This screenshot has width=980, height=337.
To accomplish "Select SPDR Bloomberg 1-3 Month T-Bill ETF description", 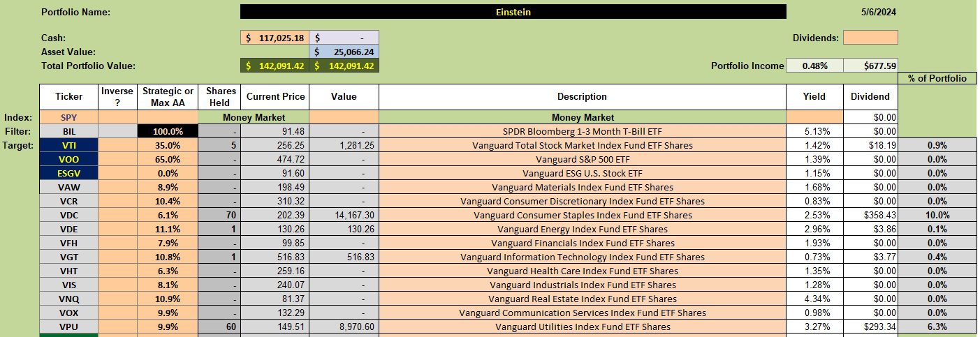I will 583,131.
